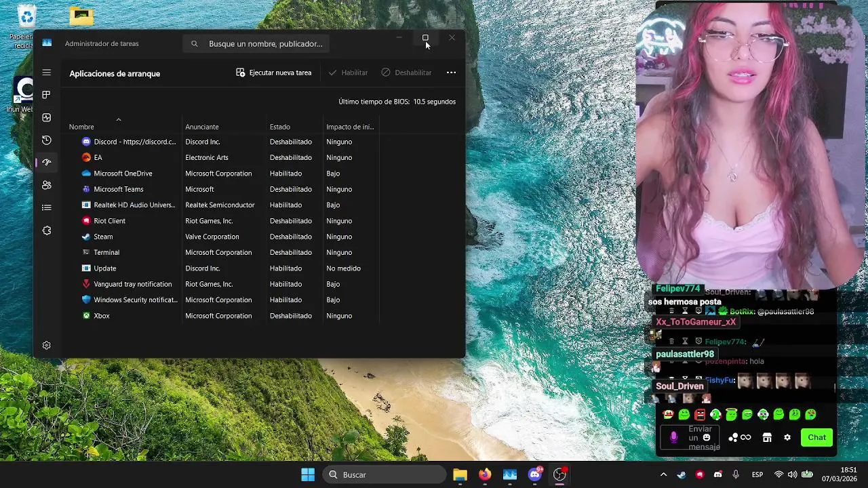868x488 pixels.
Task: Click the purple microphone icon in chat box
Action: [673, 437]
